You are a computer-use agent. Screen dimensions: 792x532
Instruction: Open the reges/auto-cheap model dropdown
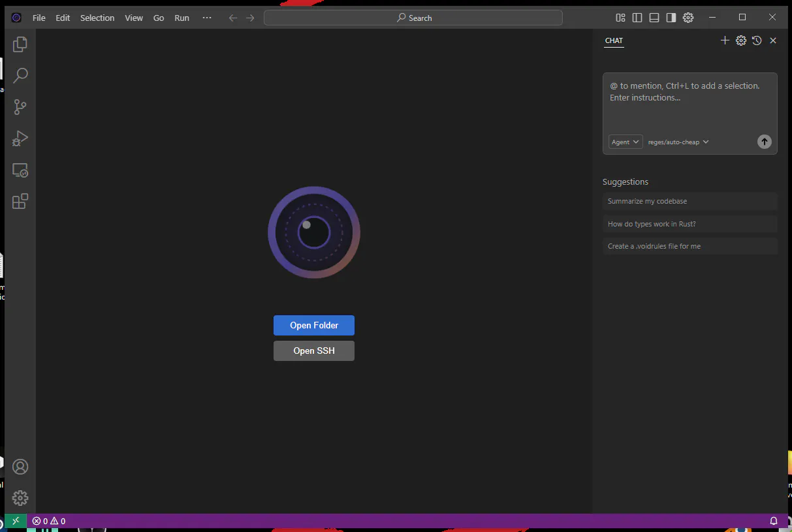click(678, 142)
